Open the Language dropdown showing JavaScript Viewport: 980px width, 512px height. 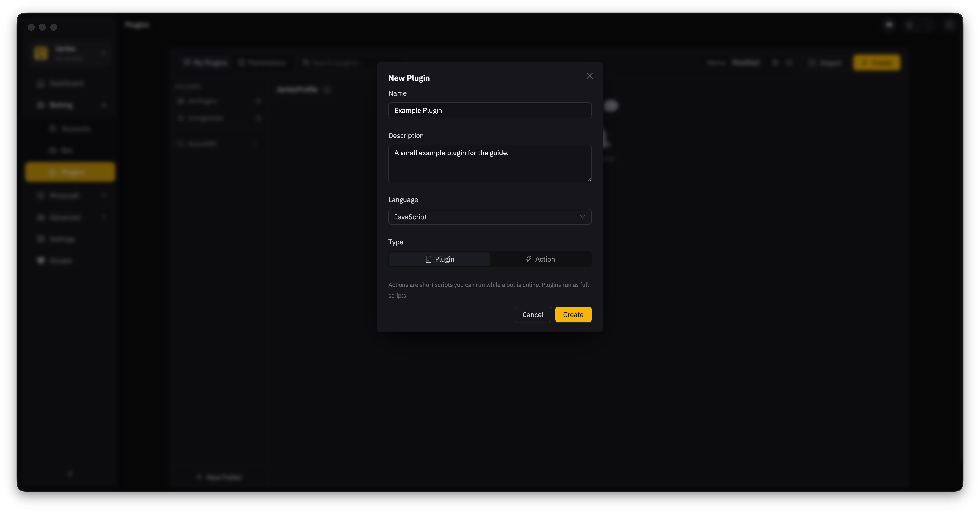490,217
